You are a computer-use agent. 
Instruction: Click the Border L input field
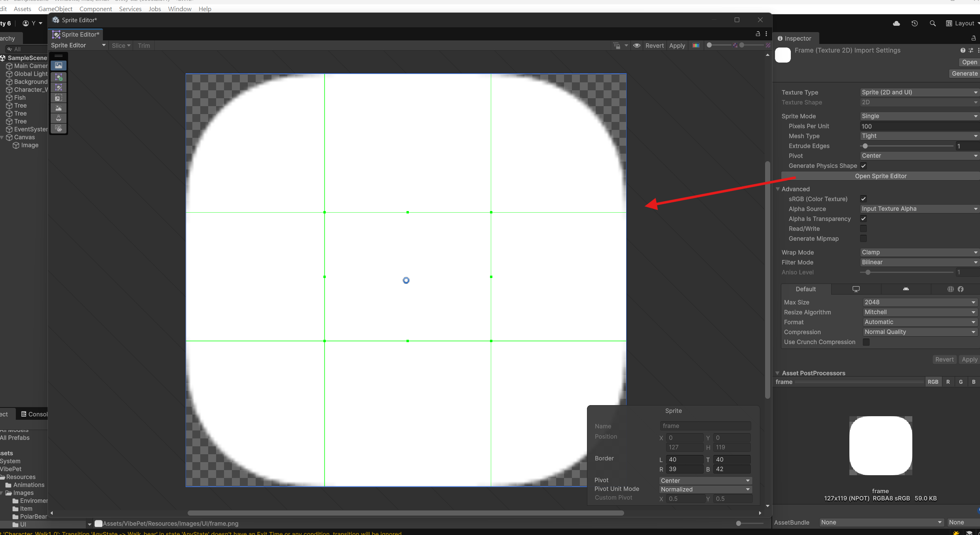[685, 460]
